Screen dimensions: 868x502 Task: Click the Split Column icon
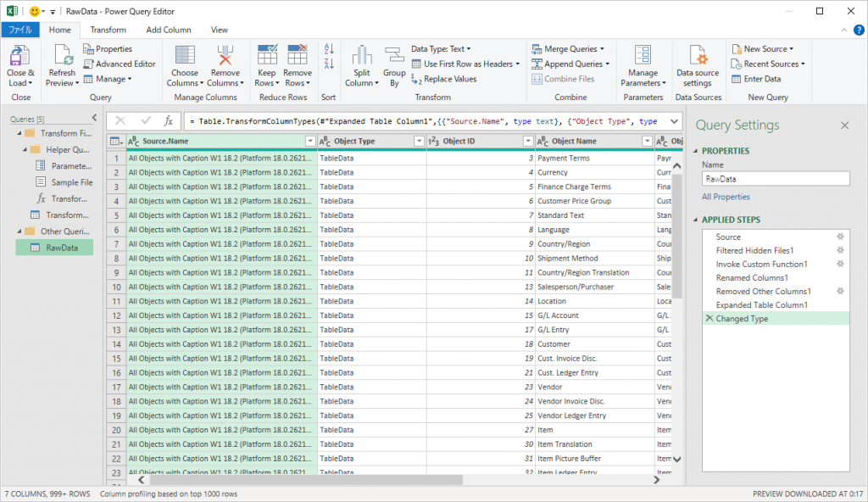tap(361, 56)
